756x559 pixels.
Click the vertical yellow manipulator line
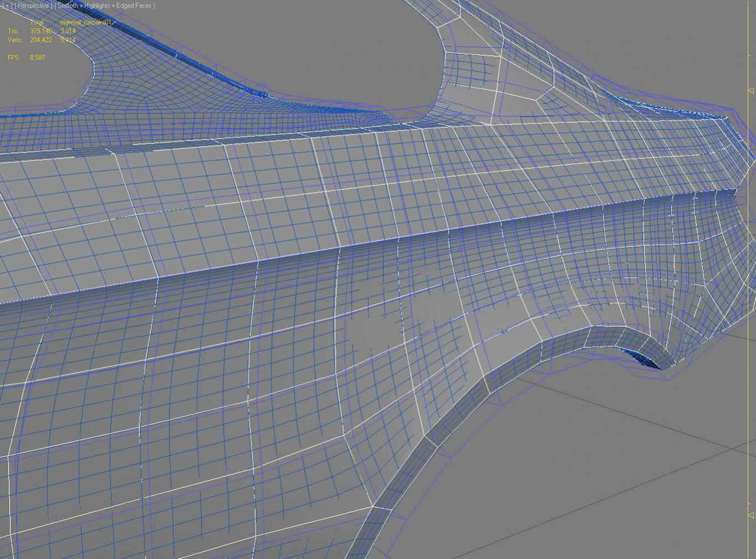pyautogui.click(x=747, y=278)
